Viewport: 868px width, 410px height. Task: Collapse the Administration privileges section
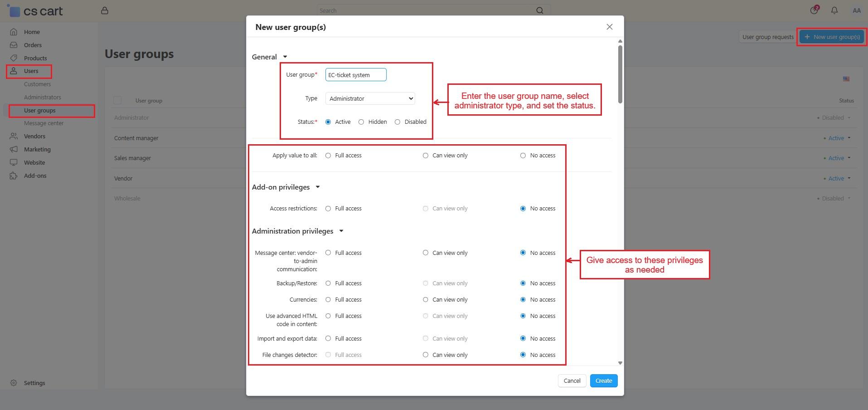coord(341,231)
